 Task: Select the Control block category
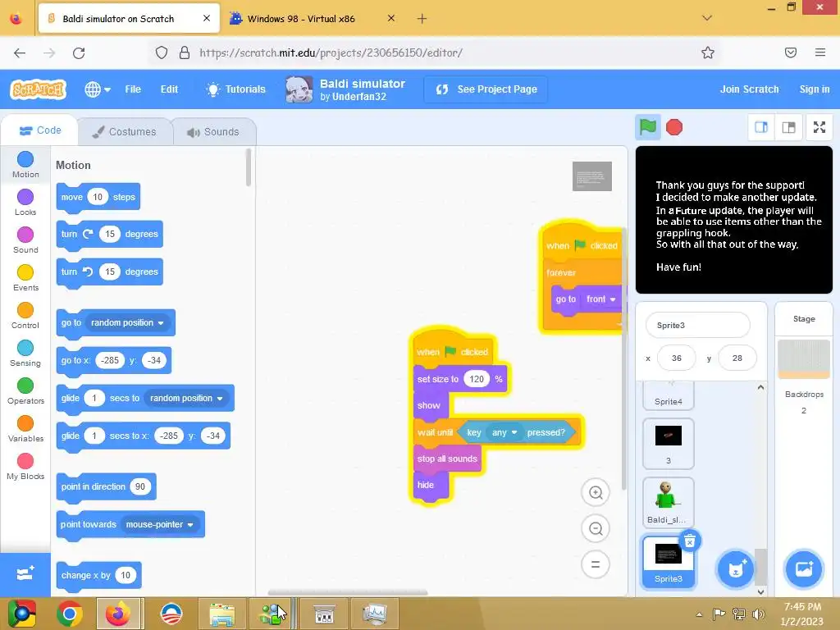point(25,316)
